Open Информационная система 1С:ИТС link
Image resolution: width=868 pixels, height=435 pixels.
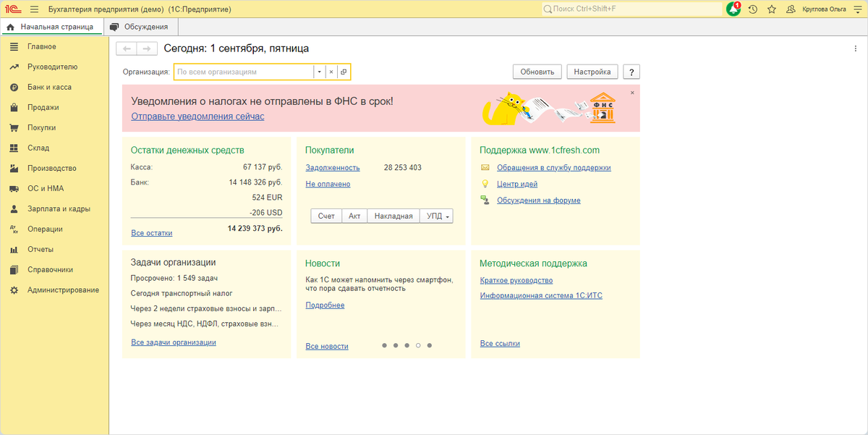[x=541, y=295]
